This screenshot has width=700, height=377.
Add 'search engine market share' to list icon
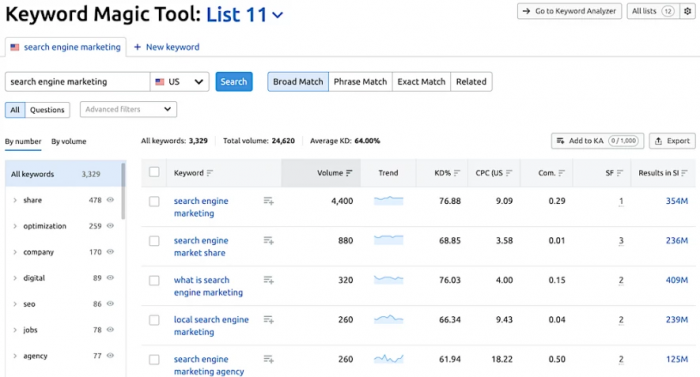(x=268, y=241)
